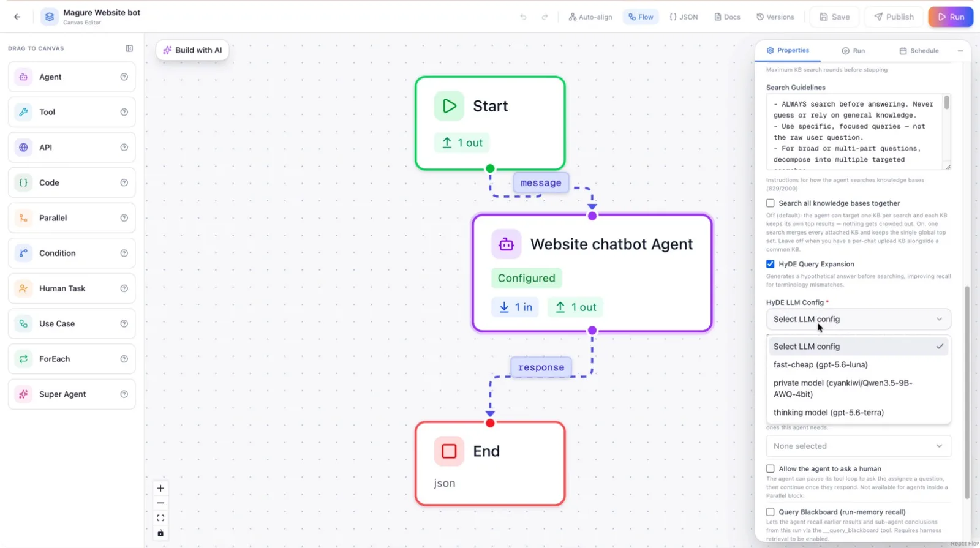Click the Magure Website bot layers icon
980x548 pixels.
[50, 17]
